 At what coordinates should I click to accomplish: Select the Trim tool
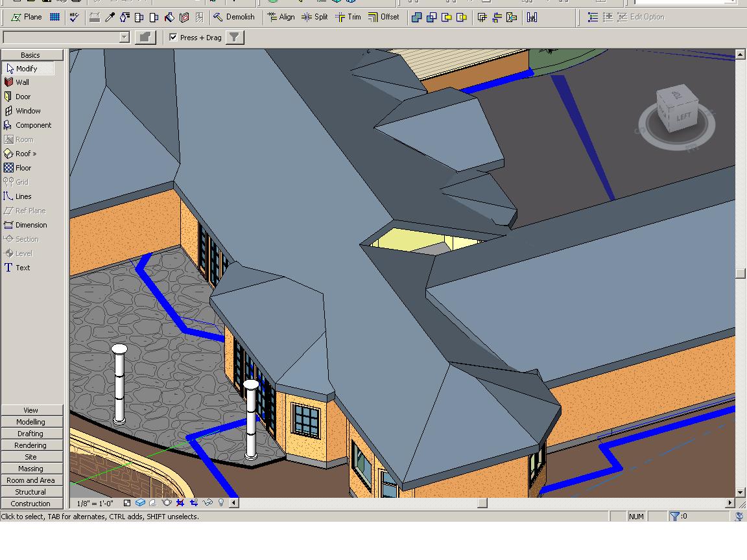(348, 17)
